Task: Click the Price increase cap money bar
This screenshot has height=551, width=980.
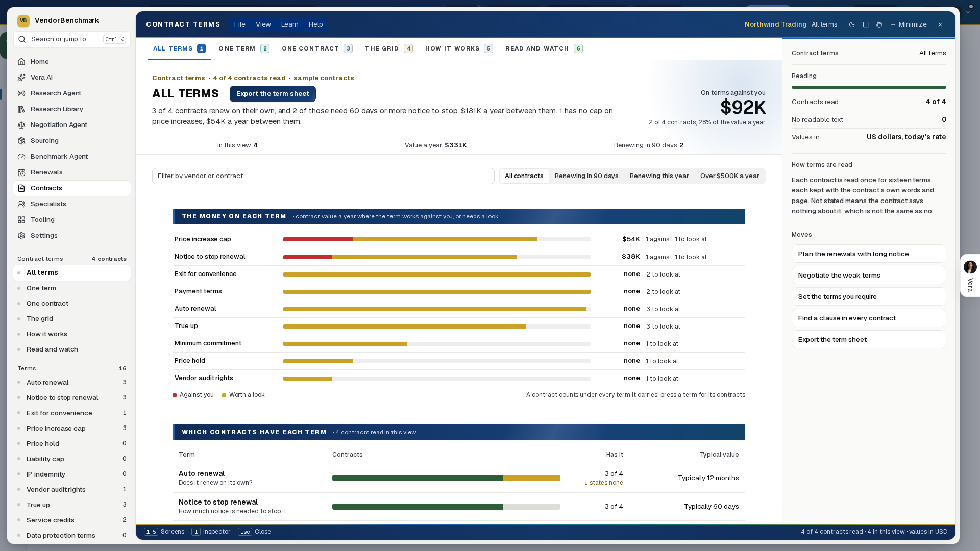Action: [436, 239]
